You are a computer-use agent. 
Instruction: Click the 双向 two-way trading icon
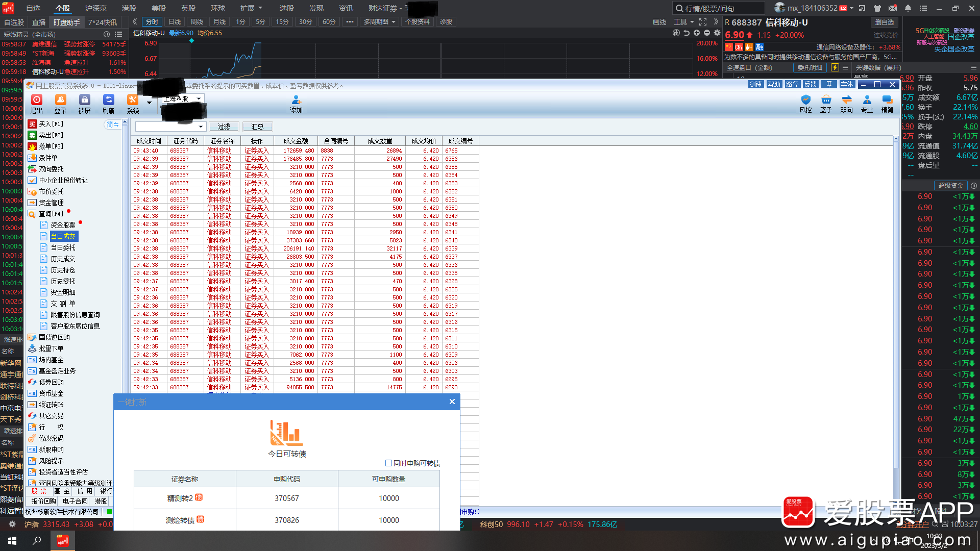tap(846, 104)
